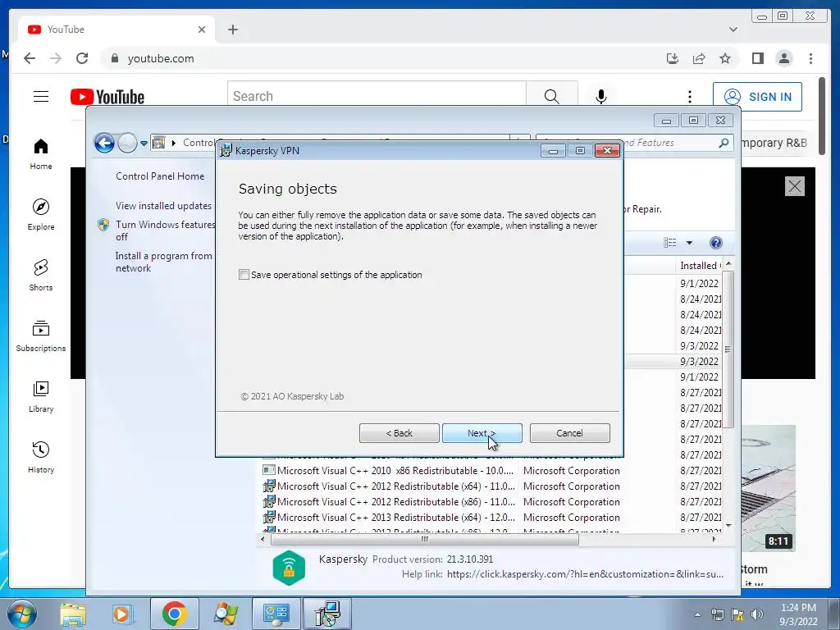
Task: Open change view dropdown arrow
Action: tap(689, 243)
